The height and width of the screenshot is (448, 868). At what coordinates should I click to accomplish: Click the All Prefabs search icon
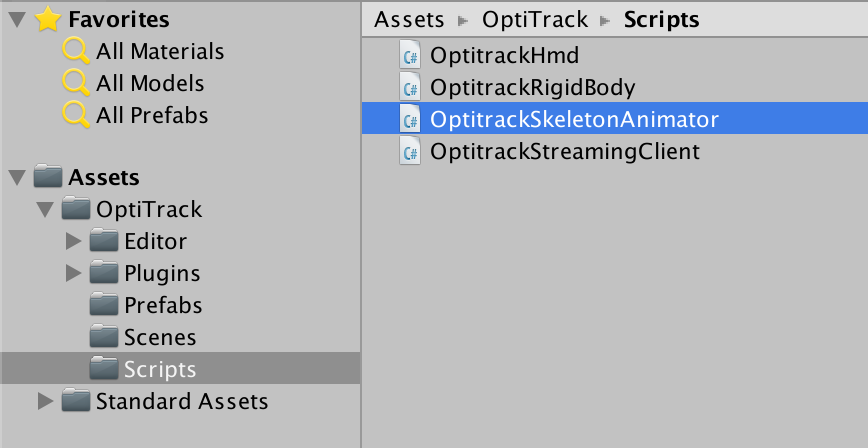76,116
